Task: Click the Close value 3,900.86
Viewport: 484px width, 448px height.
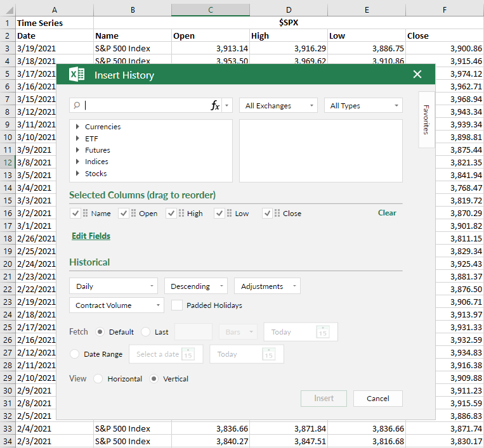Action: (x=445, y=48)
